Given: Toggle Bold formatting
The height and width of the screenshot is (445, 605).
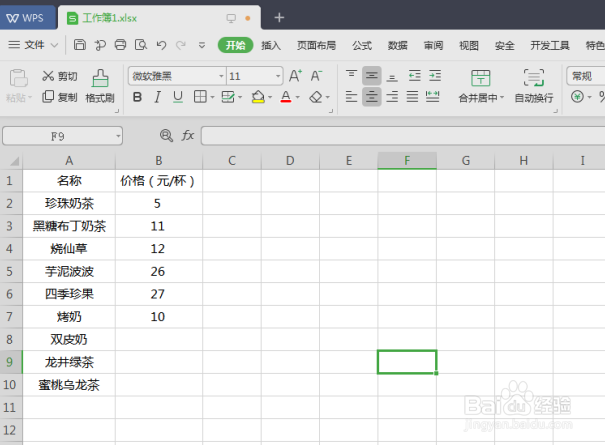Looking at the screenshot, I should pyautogui.click(x=137, y=97).
